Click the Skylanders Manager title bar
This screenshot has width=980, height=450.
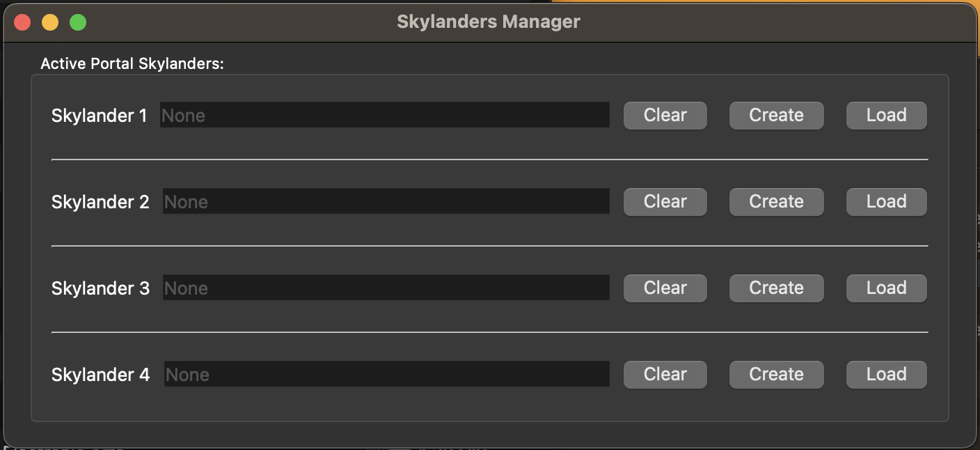coord(487,22)
